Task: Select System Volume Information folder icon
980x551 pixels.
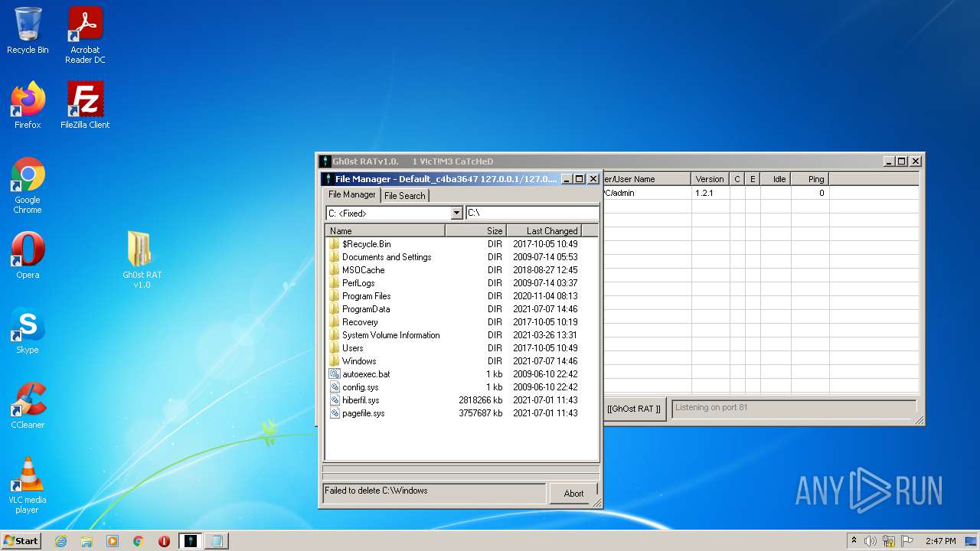Action: [x=335, y=335]
